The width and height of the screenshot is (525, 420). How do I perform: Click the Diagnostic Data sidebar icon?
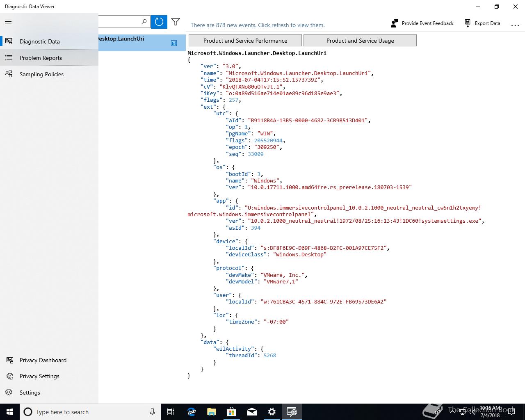[x=9, y=41]
